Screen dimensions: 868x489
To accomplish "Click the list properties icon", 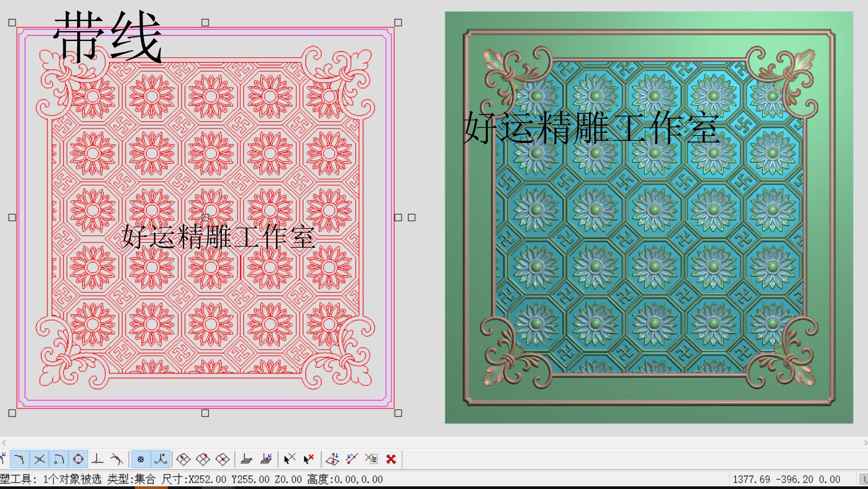I will click(x=371, y=459).
